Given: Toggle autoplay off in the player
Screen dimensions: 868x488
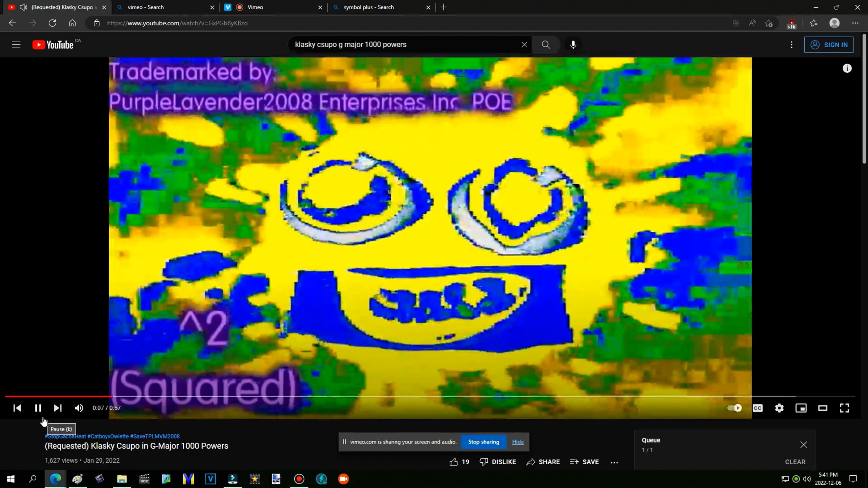Looking at the screenshot, I should [x=734, y=408].
